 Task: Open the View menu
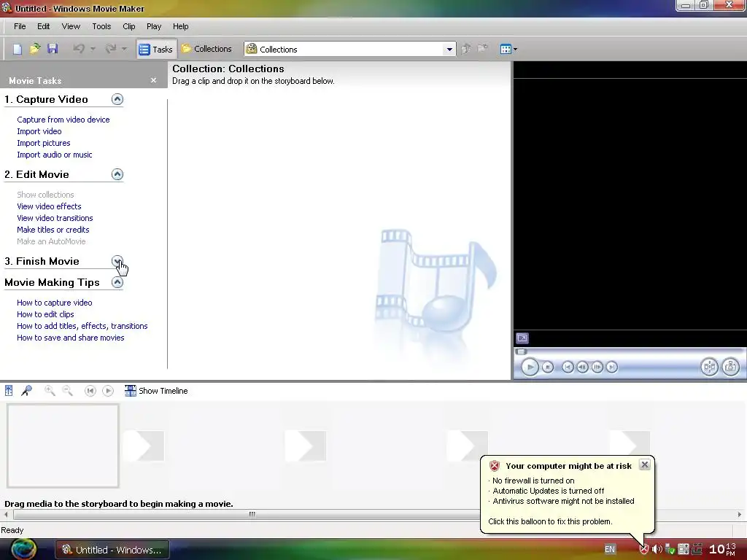71,27
